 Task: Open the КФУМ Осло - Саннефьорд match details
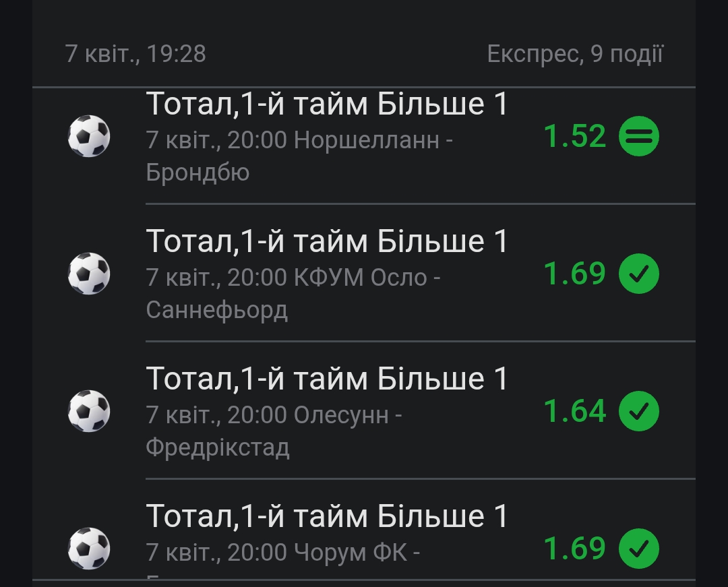tap(293, 293)
